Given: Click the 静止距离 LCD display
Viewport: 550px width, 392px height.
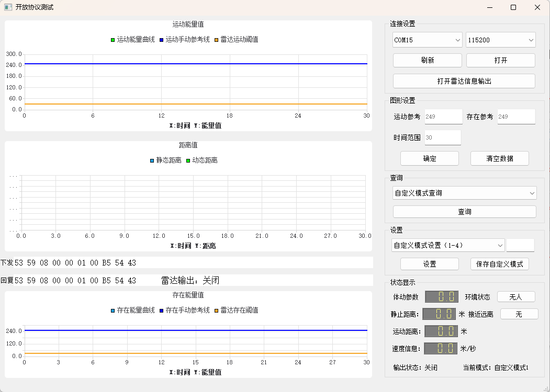Looking at the screenshot, I should (439, 314).
